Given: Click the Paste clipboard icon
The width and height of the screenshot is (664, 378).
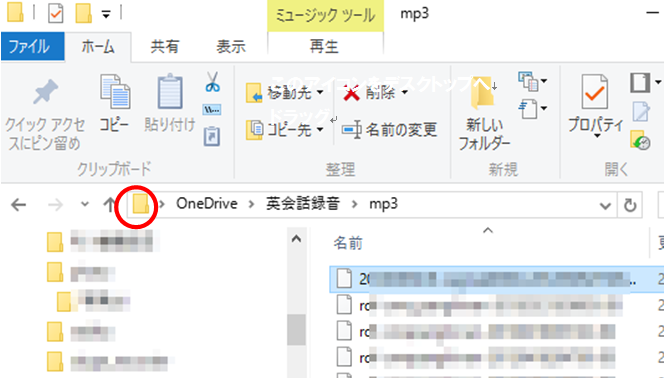Looking at the screenshot, I should tap(170, 92).
